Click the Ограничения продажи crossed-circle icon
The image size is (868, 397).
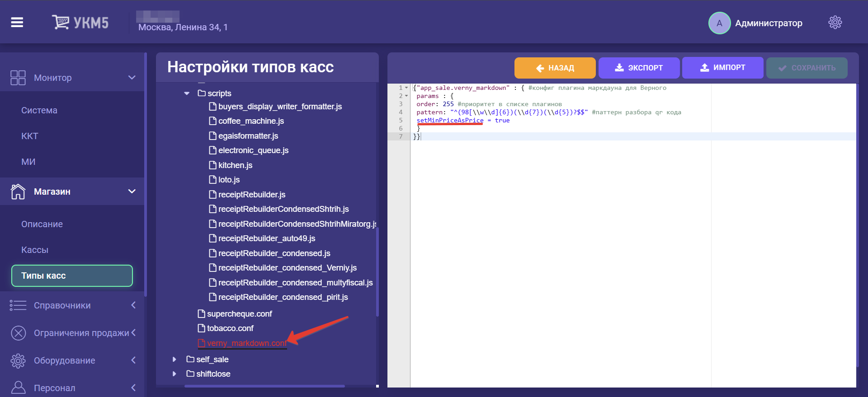coord(18,333)
